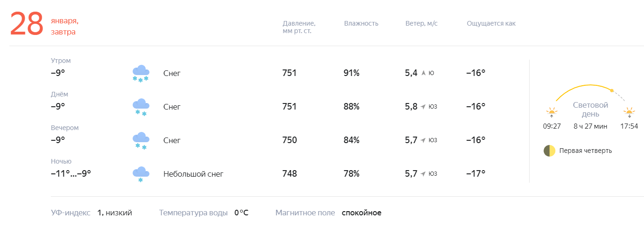Click the sun position dot on daylight arc
The width and height of the screenshot is (644, 227).
click(612, 90)
